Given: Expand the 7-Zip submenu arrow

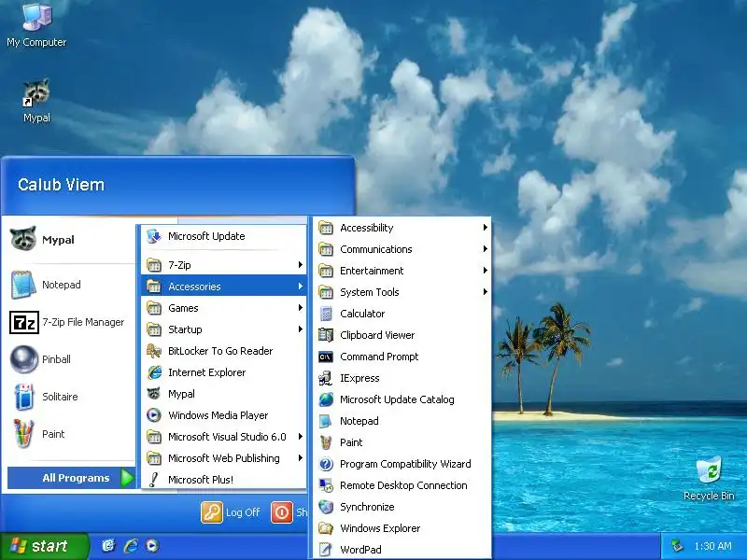Looking at the screenshot, I should (300, 265).
